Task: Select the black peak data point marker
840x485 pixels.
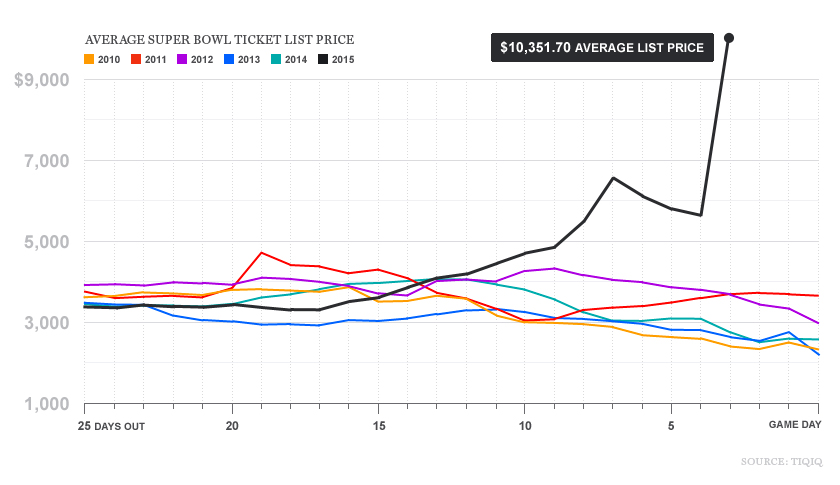Action: pos(729,38)
